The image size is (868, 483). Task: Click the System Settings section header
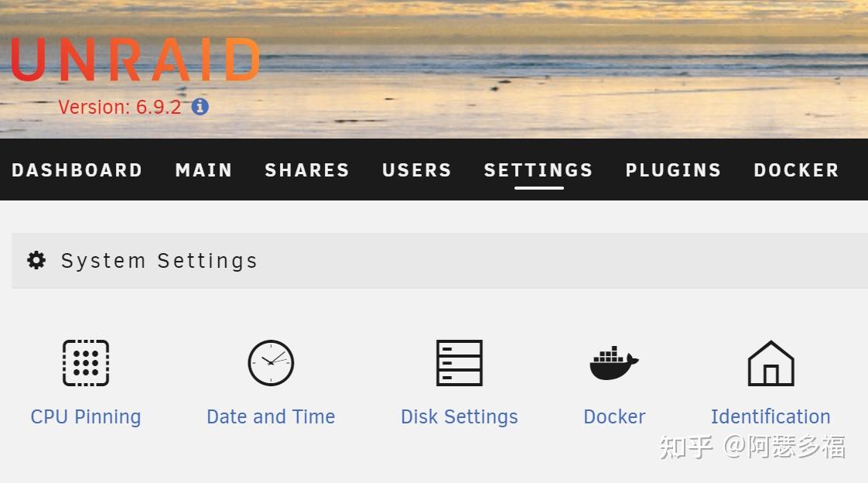[439, 260]
